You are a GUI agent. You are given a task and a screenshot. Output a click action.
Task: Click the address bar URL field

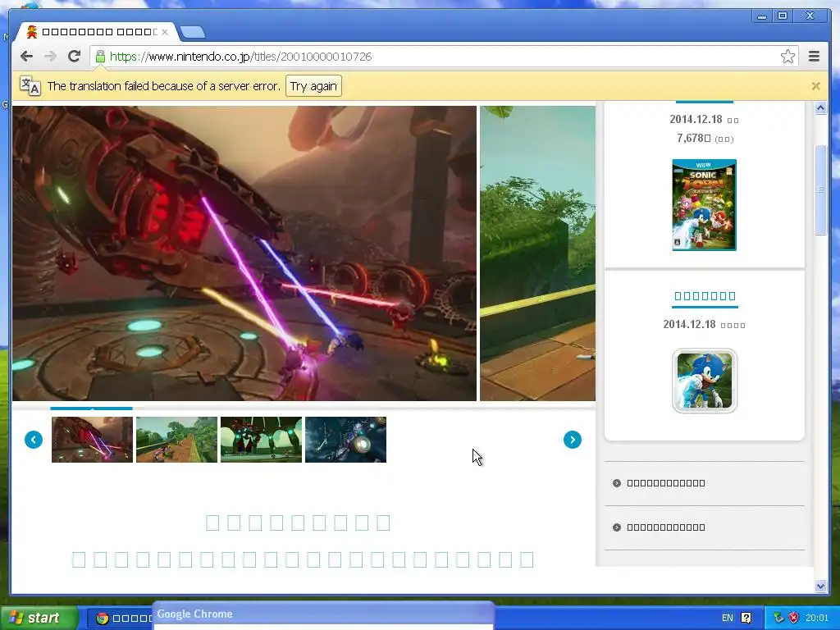tap(444, 57)
